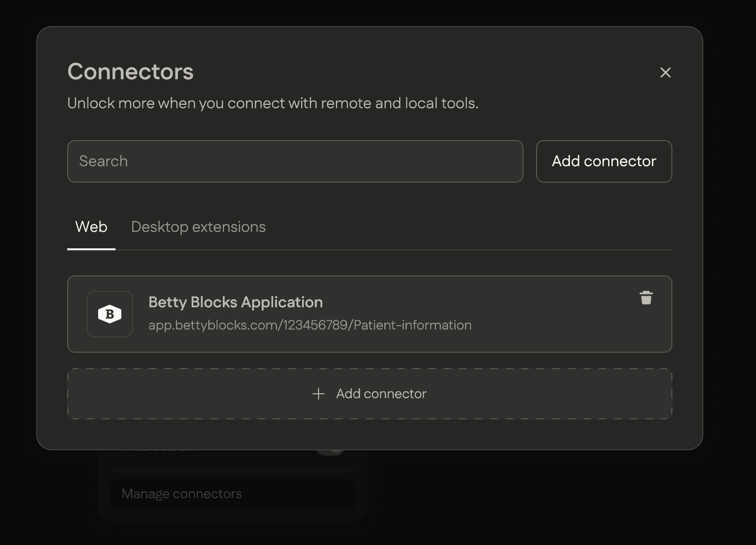Close the Connectors dialog with X
Image resolution: width=756 pixels, height=545 pixels.
665,72
